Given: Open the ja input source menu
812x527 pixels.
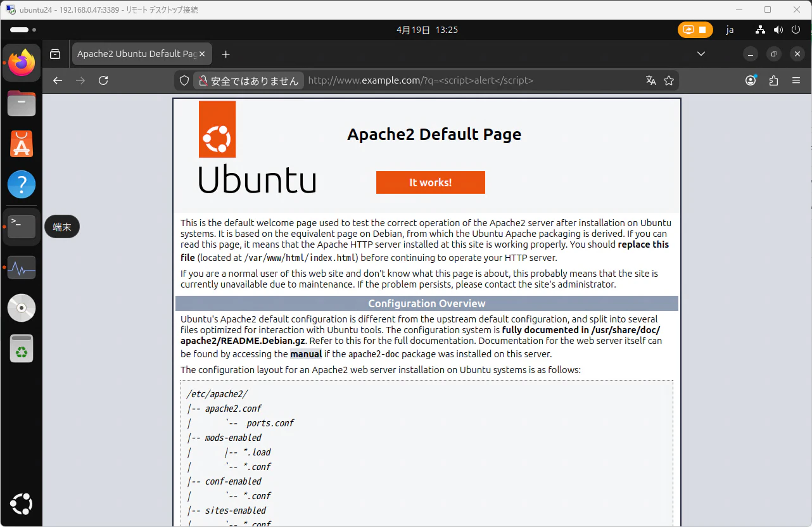Looking at the screenshot, I should pyautogui.click(x=730, y=30).
